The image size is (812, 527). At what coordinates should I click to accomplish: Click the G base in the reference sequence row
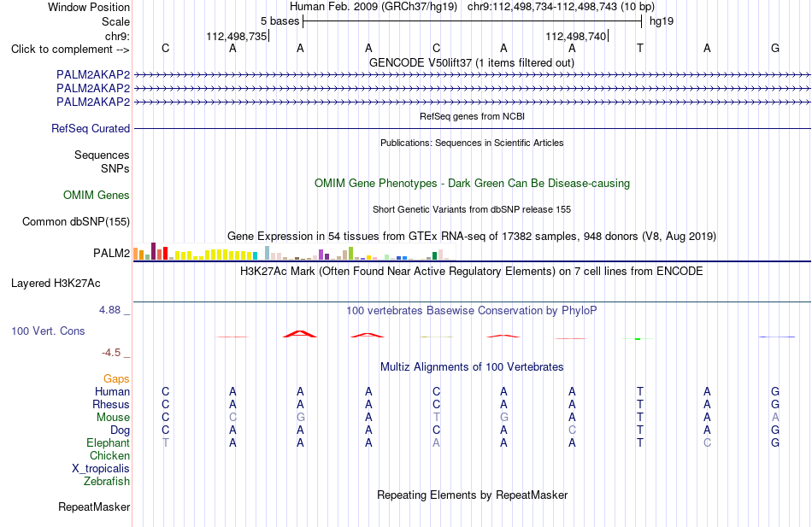click(775, 48)
